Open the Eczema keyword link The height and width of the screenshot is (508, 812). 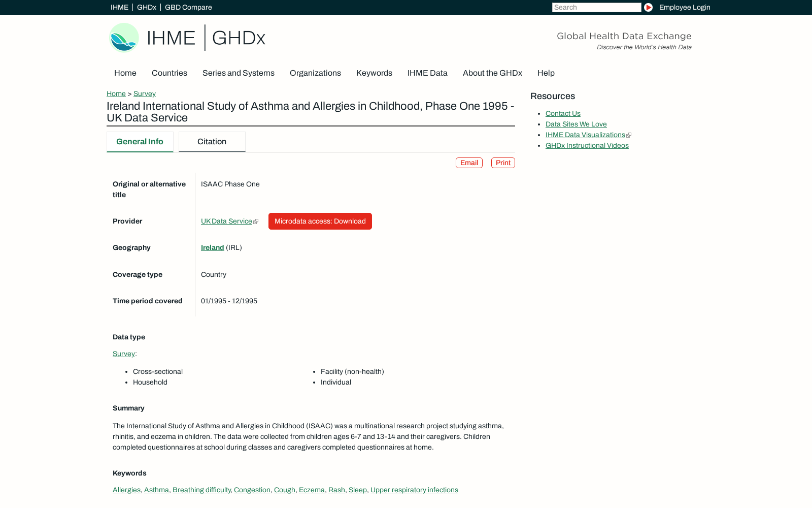pyautogui.click(x=312, y=490)
